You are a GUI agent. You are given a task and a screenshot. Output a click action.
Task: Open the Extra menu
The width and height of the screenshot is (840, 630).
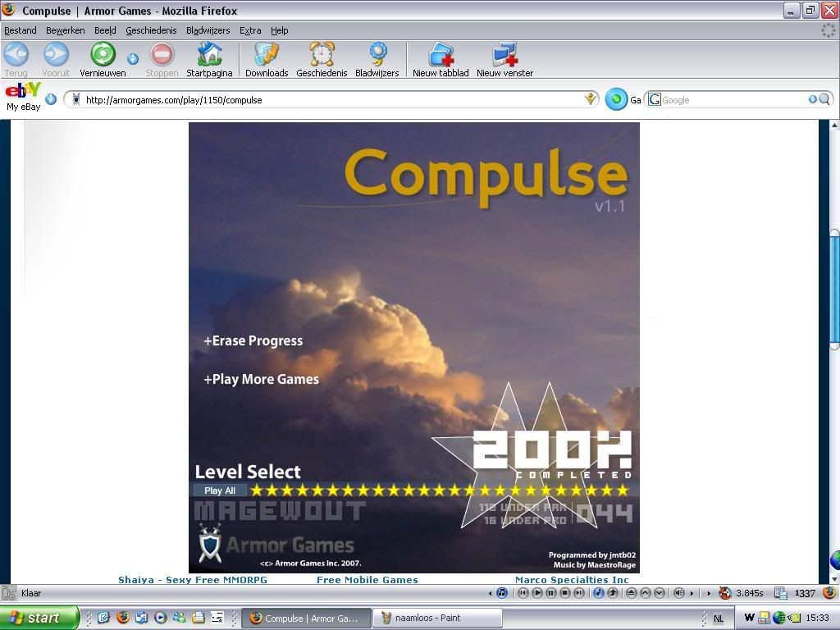[x=250, y=30]
